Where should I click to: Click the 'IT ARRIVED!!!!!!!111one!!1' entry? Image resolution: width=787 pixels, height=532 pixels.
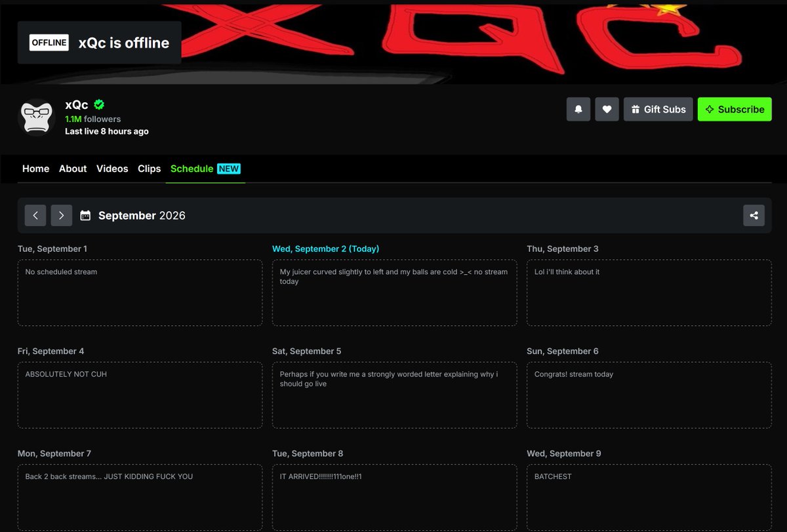pos(394,497)
